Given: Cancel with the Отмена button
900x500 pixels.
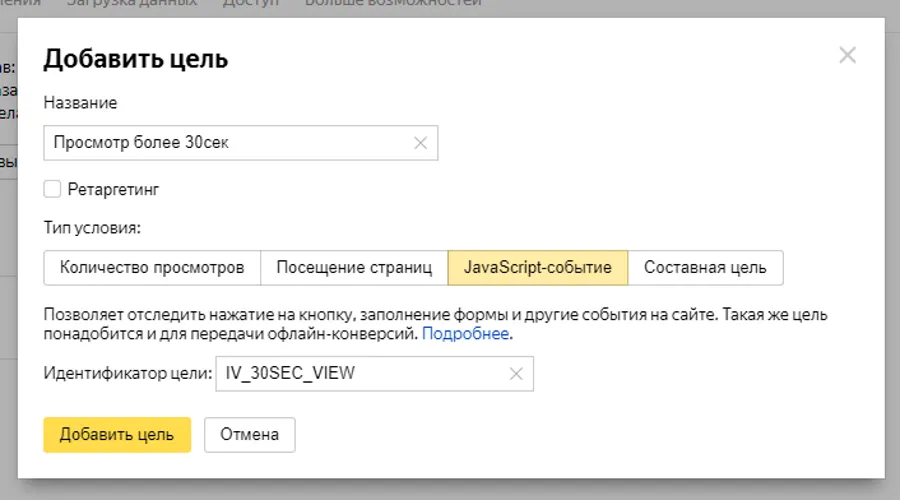Looking at the screenshot, I should tap(250, 435).
